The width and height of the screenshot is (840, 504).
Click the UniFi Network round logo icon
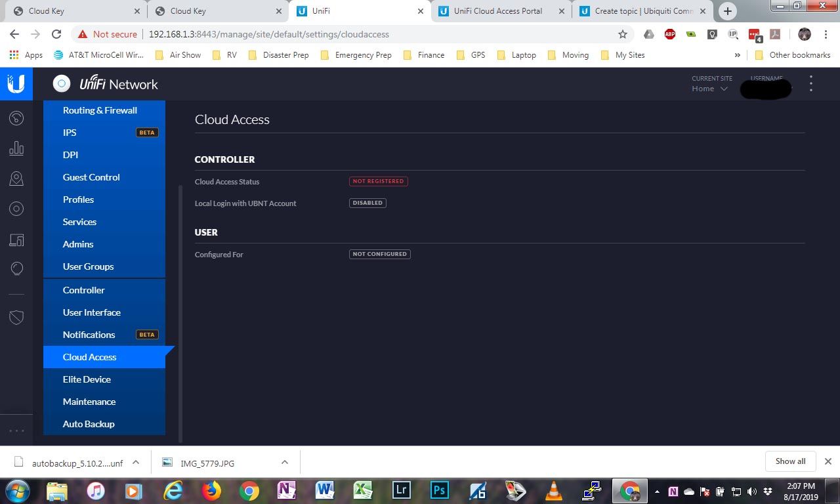pyautogui.click(x=62, y=84)
